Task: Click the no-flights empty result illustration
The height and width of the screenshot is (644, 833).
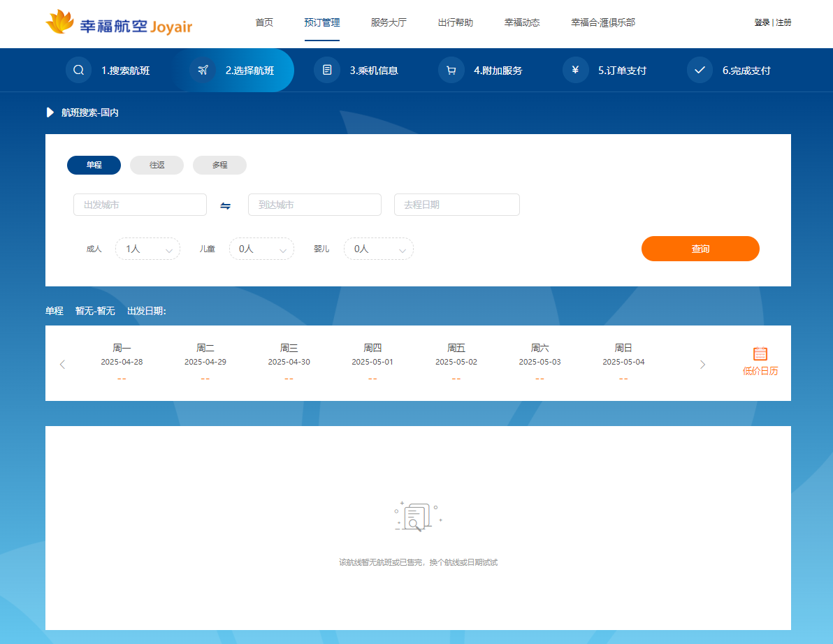Action: pos(418,516)
